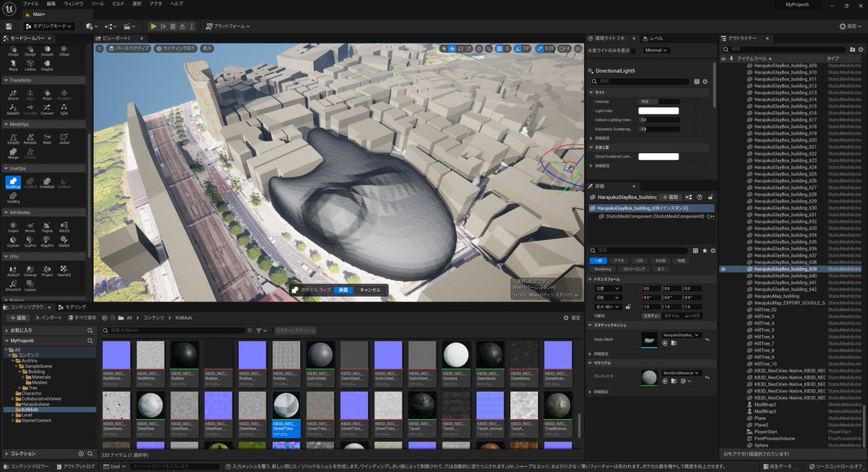Image resolution: width=868 pixels, height=472 pixels.
Task: Enable the アクタ filter in Details
Action: 619,260
